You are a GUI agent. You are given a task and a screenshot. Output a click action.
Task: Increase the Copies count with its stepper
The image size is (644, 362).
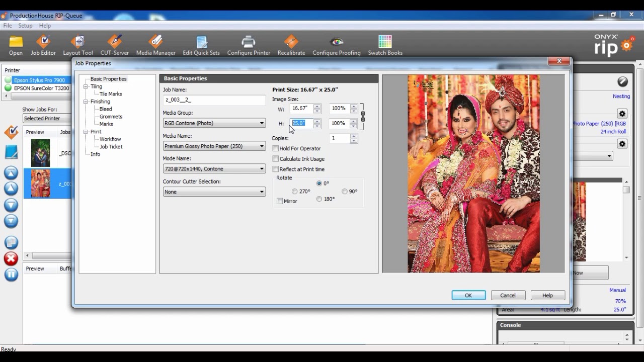(x=354, y=136)
